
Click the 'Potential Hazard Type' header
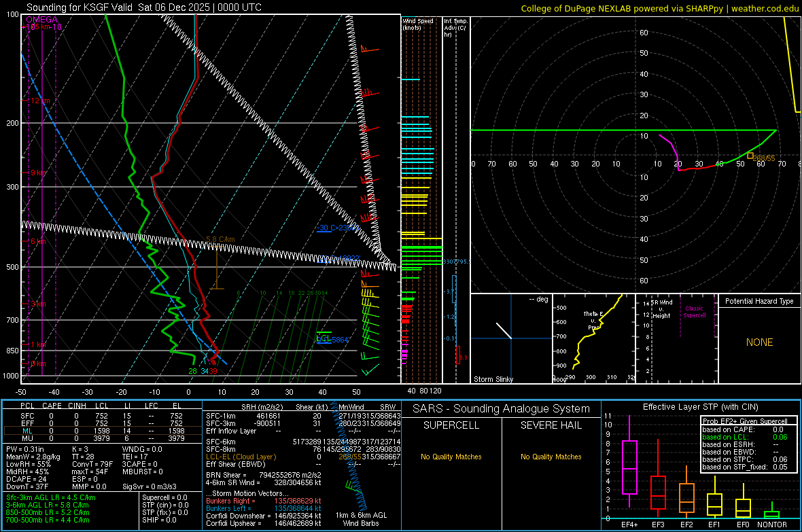[759, 301]
